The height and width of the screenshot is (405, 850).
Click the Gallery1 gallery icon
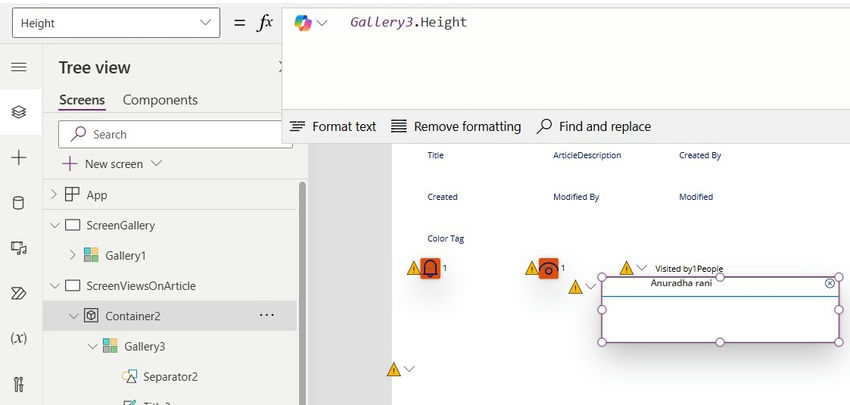tap(92, 255)
